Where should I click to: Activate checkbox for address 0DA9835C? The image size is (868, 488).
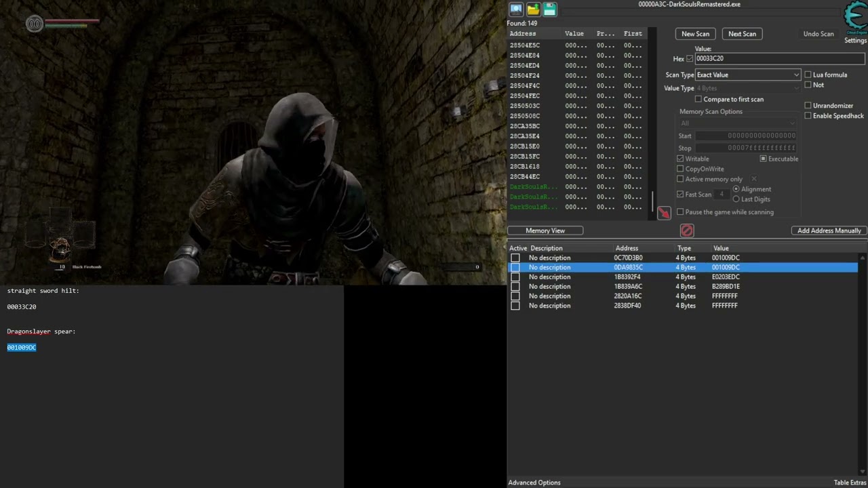point(515,267)
